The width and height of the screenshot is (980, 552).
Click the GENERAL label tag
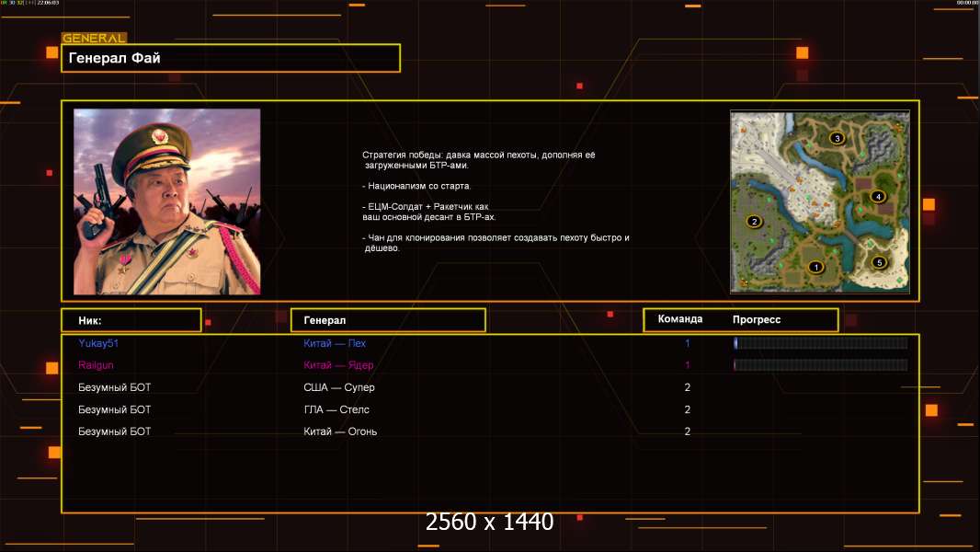pos(95,38)
